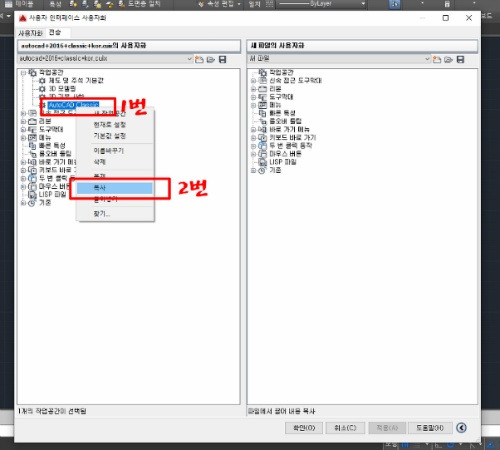This screenshot has height=450, width=500.
Task: Click the 도움말(H) button
Action: click(x=430, y=428)
